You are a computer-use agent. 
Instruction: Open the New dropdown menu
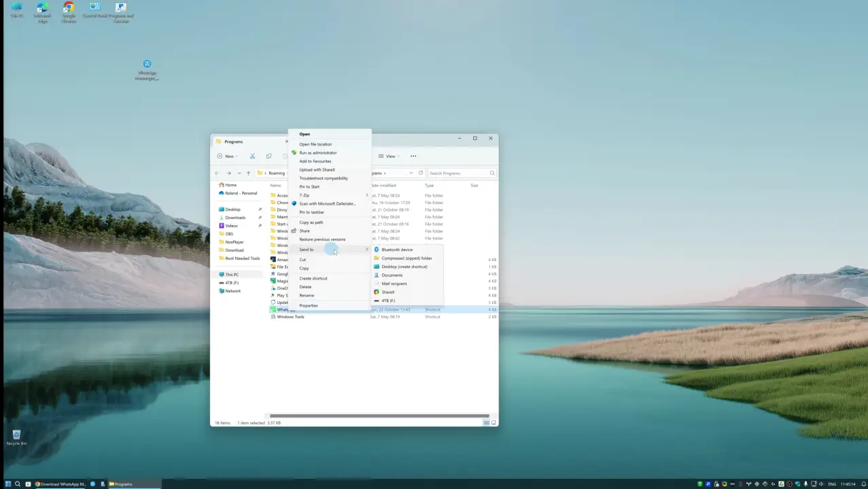click(x=227, y=156)
